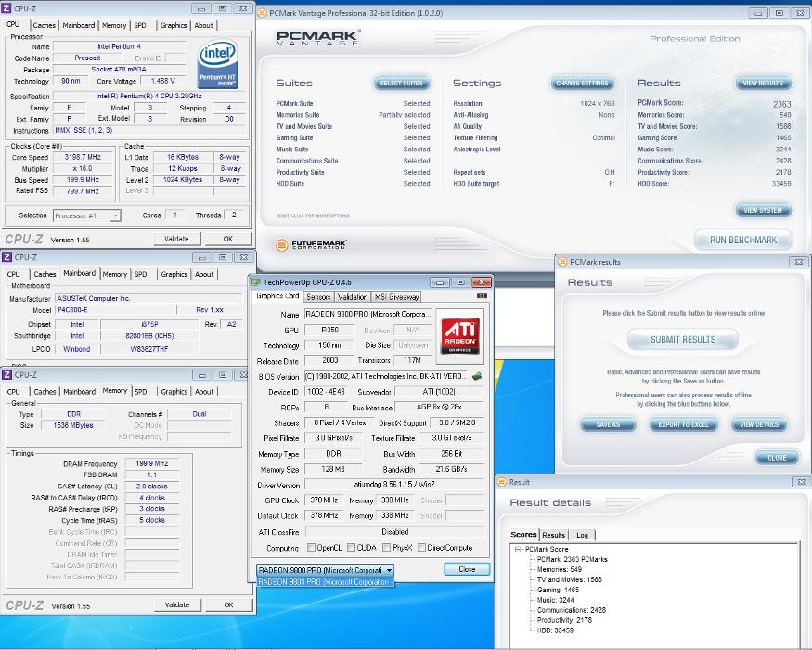Check the DirectCompute box
The height and width of the screenshot is (650, 812).
pos(421,547)
